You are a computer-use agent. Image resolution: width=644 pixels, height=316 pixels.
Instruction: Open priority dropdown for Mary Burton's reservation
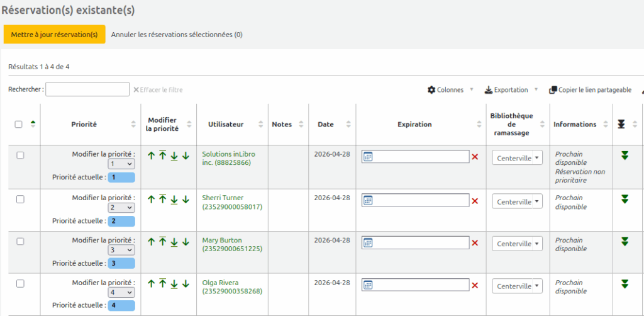click(x=121, y=250)
